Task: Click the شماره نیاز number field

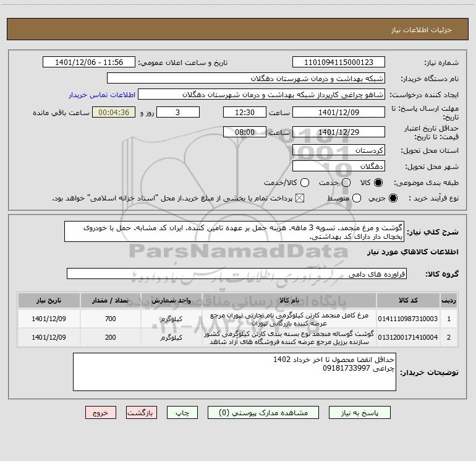Action: point(339,62)
